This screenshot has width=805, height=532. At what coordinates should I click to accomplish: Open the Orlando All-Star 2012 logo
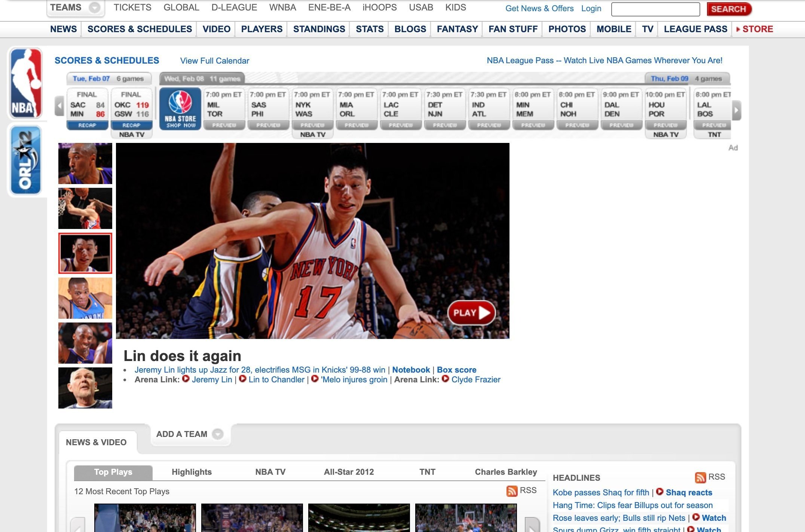coord(26,160)
